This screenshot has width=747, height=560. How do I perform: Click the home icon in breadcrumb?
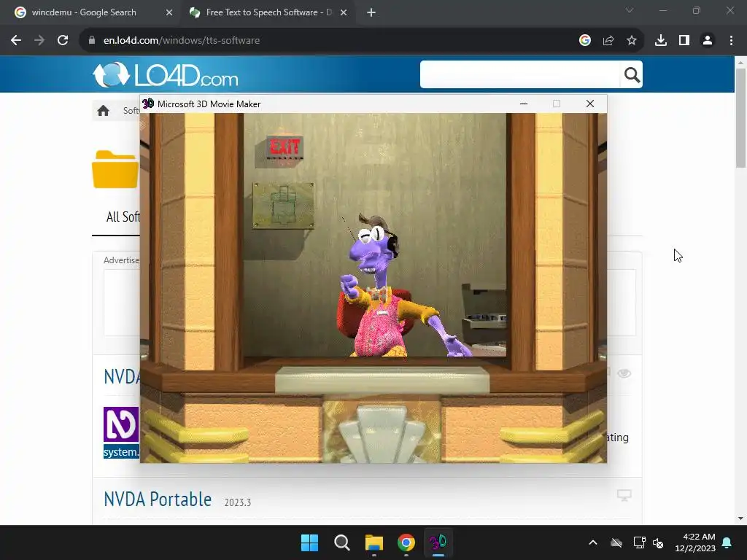coord(104,111)
